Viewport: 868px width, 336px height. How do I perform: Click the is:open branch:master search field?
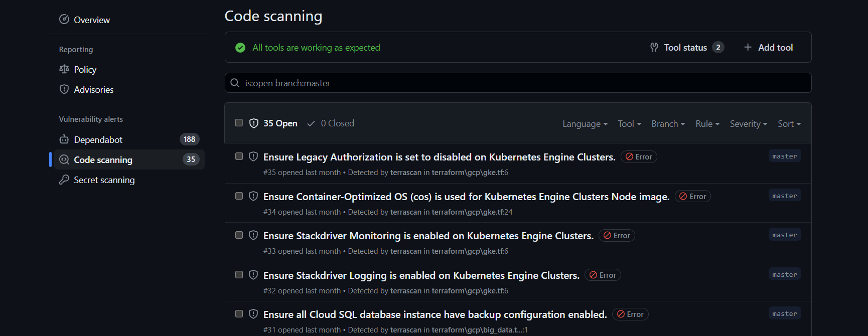[x=522, y=83]
